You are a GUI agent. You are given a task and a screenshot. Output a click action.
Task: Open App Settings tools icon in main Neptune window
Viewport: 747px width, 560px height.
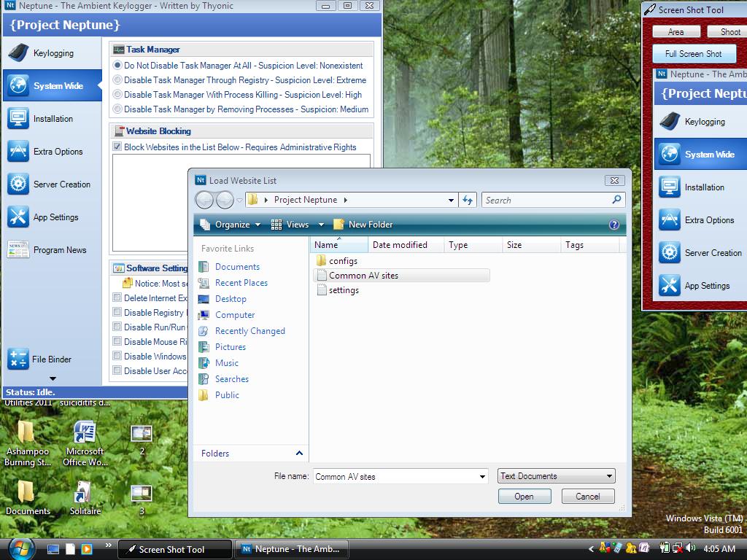point(18,217)
